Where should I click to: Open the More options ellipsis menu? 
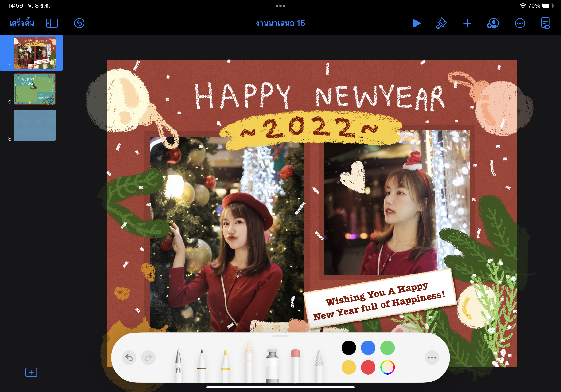click(x=520, y=23)
